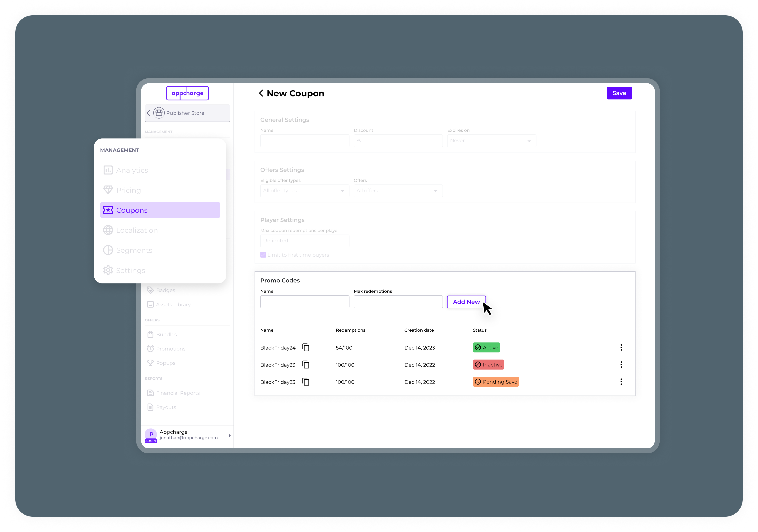Click the Settings gear icon in Management

[108, 270]
